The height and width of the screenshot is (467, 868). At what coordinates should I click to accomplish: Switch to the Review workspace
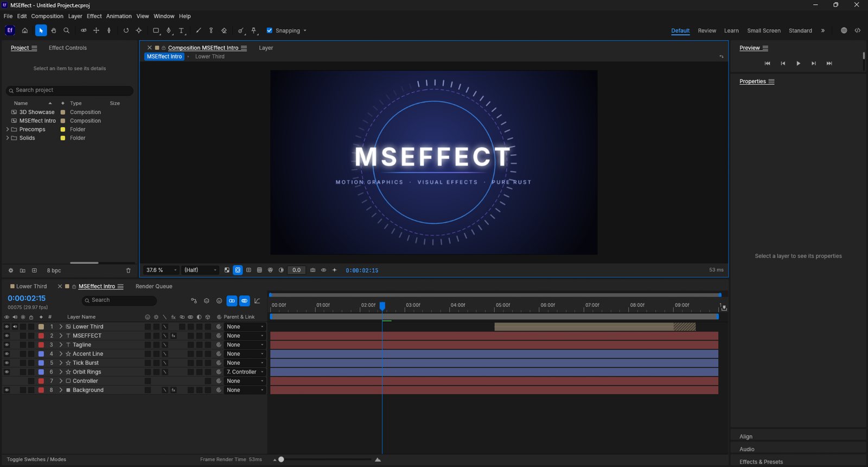point(707,30)
